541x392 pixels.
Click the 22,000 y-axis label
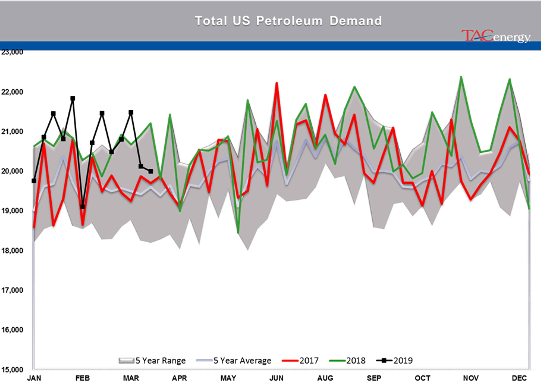coord(12,92)
